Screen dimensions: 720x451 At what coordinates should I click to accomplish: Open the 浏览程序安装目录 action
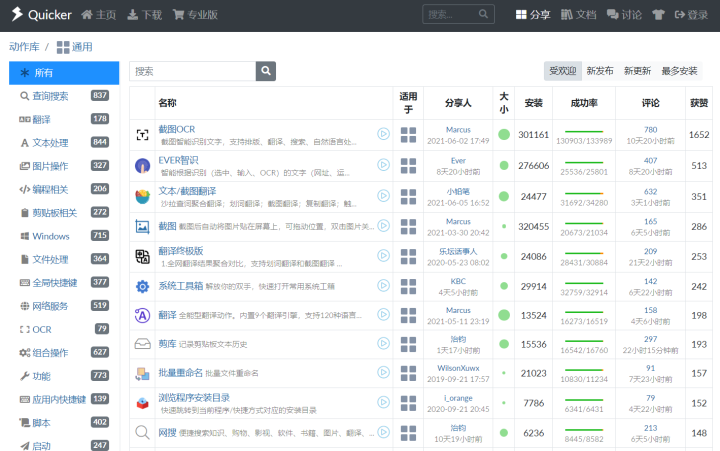coord(194,398)
